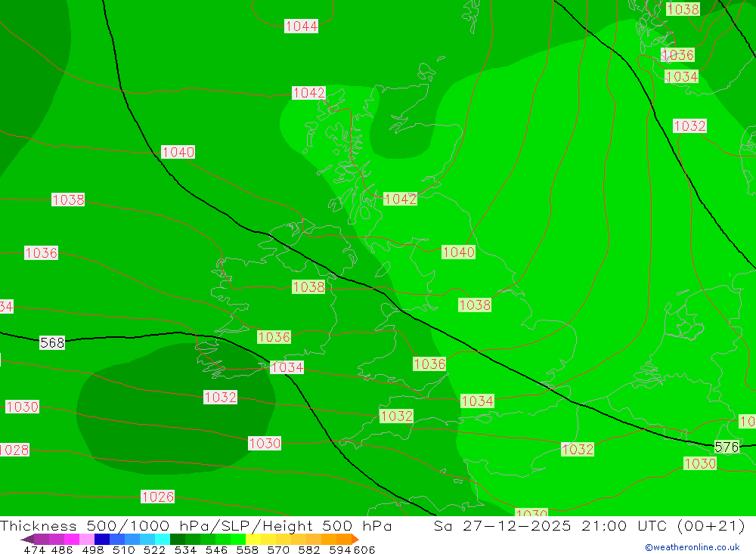Viewport: 756px width, 554px height.
Task: Pick the bright yellow legend swatch
Action: coord(253,539)
